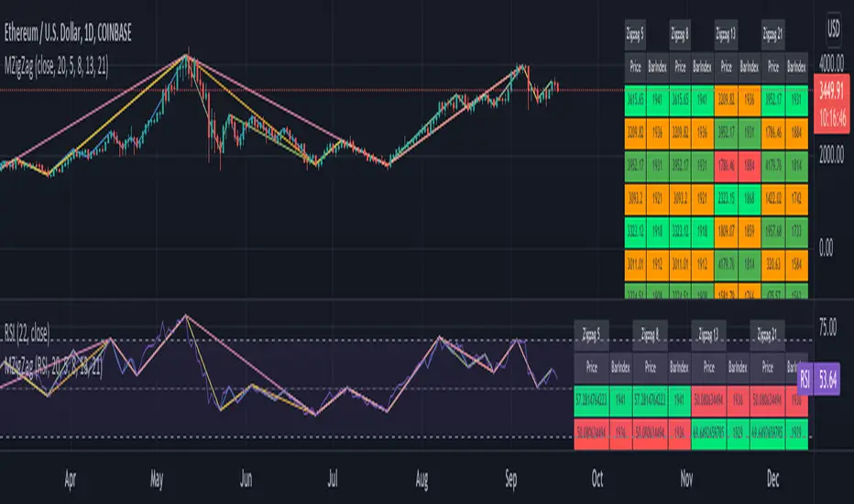Click the green 49.64 cell under RSI Zigzag 13
The image size is (854, 504).
708,433
